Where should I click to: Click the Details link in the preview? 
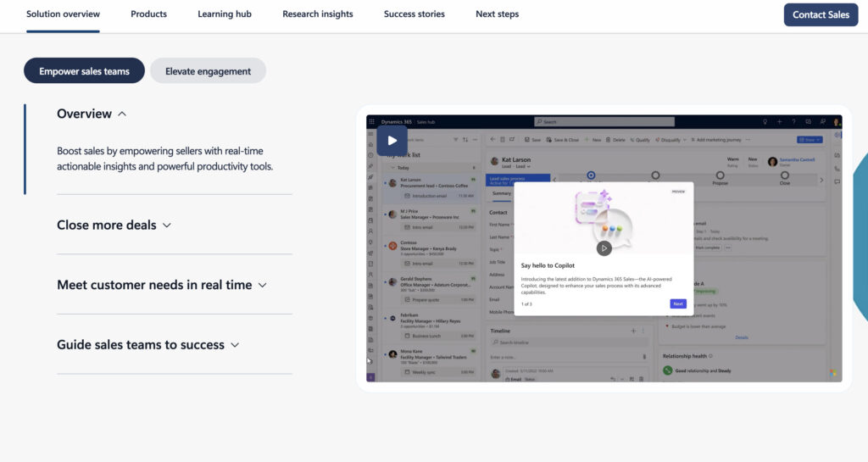pos(741,337)
